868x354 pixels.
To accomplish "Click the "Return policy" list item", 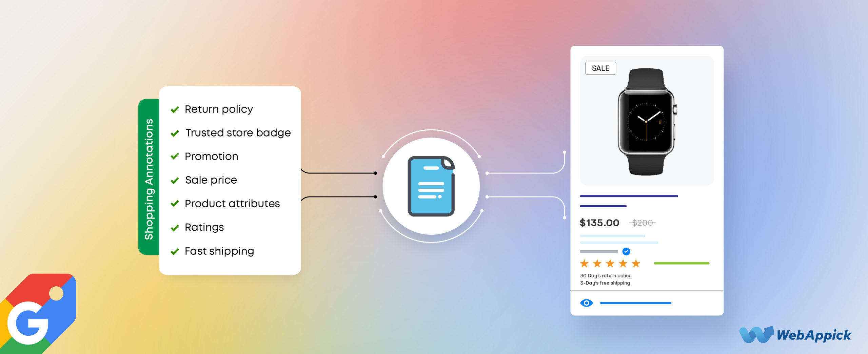I will pos(219,109).
